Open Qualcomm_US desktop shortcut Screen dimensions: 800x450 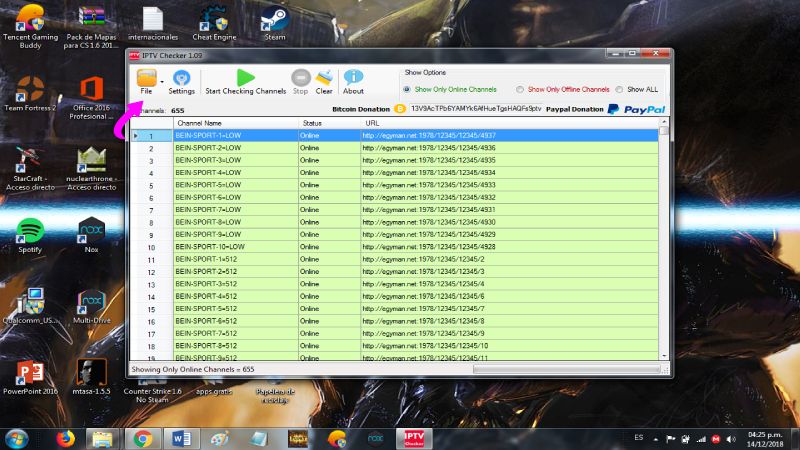tap(30, 306)
